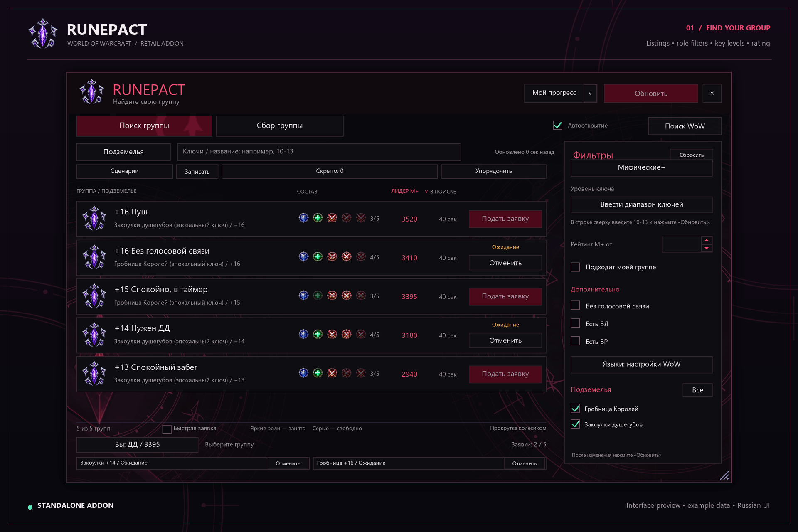Click the Обновить refresh button

click(651, 93)
